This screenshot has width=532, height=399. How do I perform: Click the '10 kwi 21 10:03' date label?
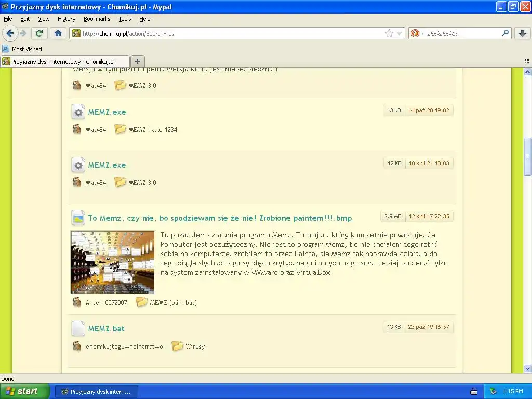coord(429,163)
